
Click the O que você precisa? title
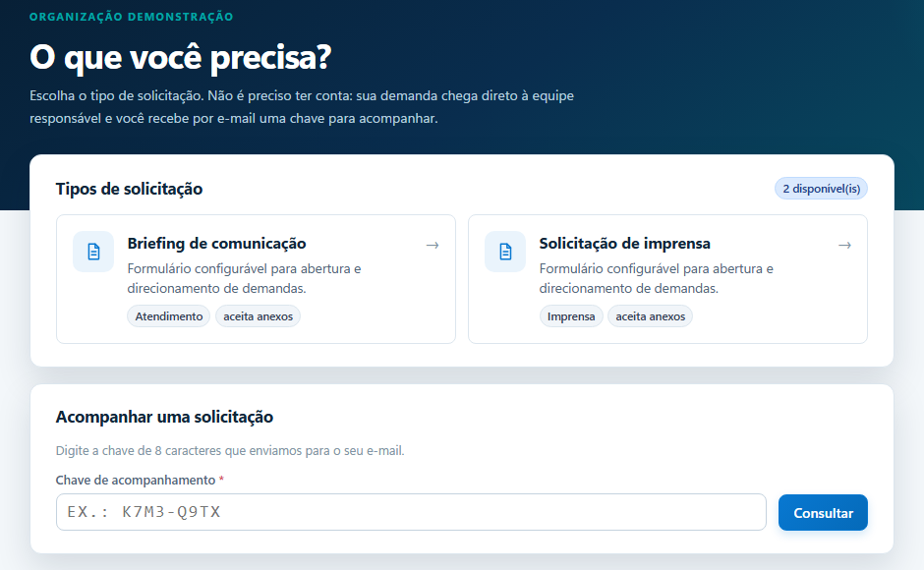(180, 58)
